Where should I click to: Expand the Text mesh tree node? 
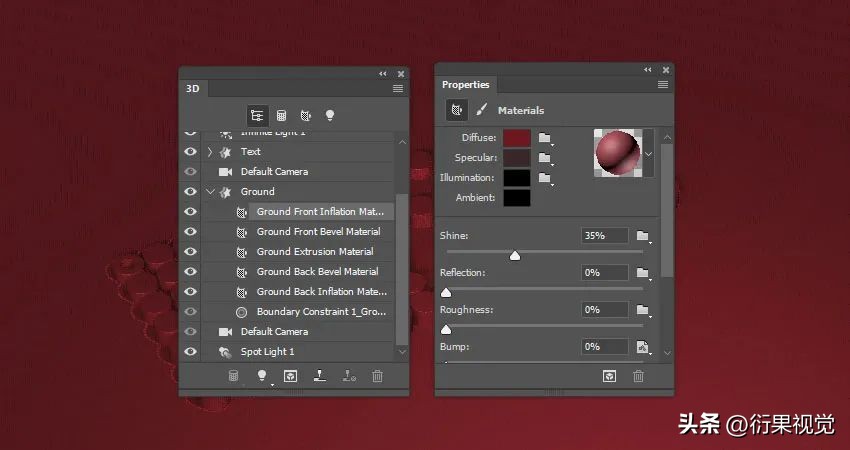(210, 152)
